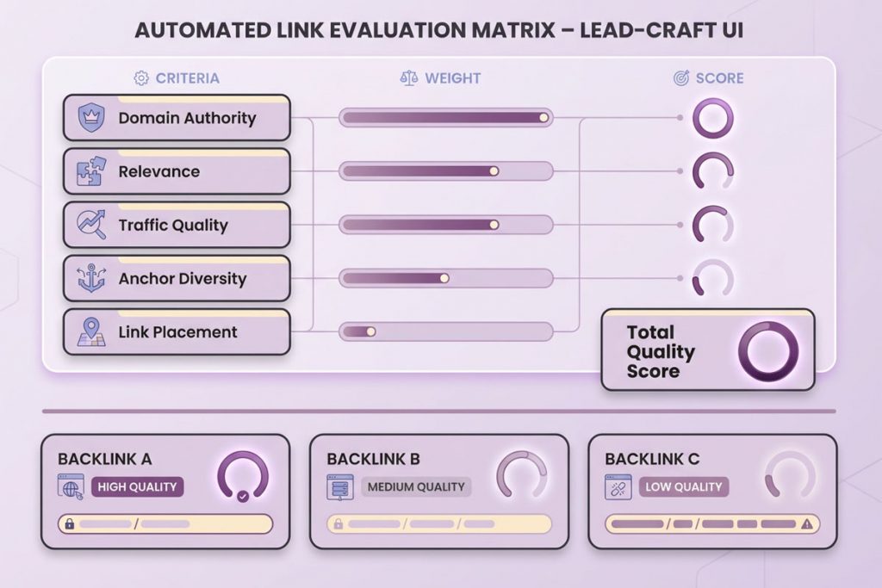Select the Weight column header

click(x=440, y=78)
